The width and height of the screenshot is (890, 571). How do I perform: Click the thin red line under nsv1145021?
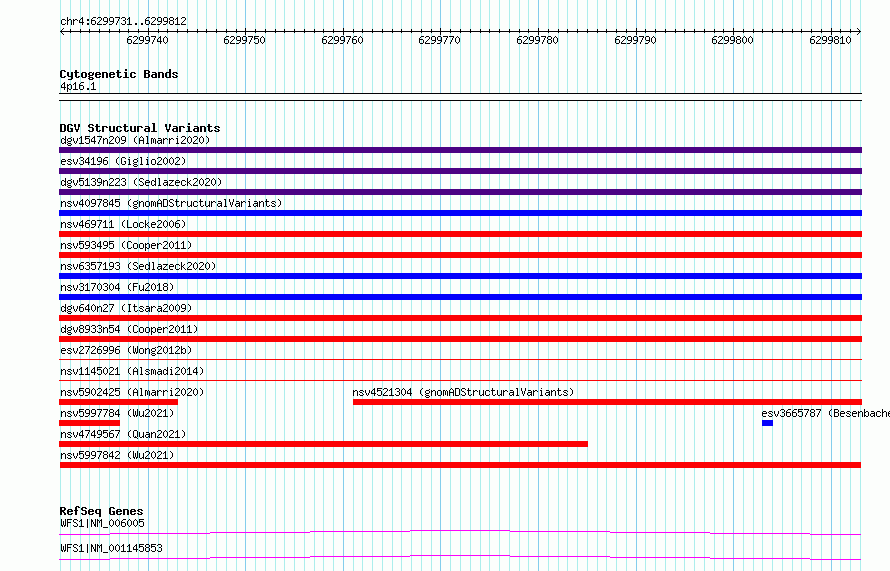(460, 380)
